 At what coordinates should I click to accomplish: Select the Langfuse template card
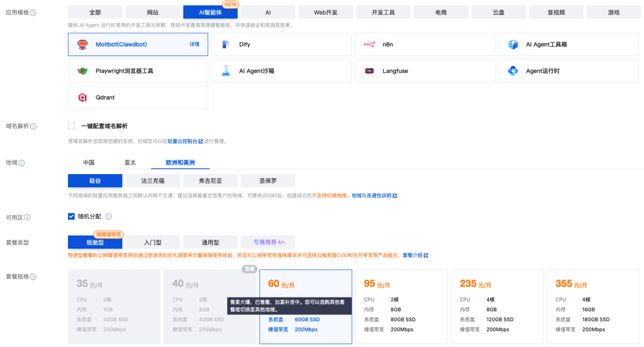click(x=425, y=71)
